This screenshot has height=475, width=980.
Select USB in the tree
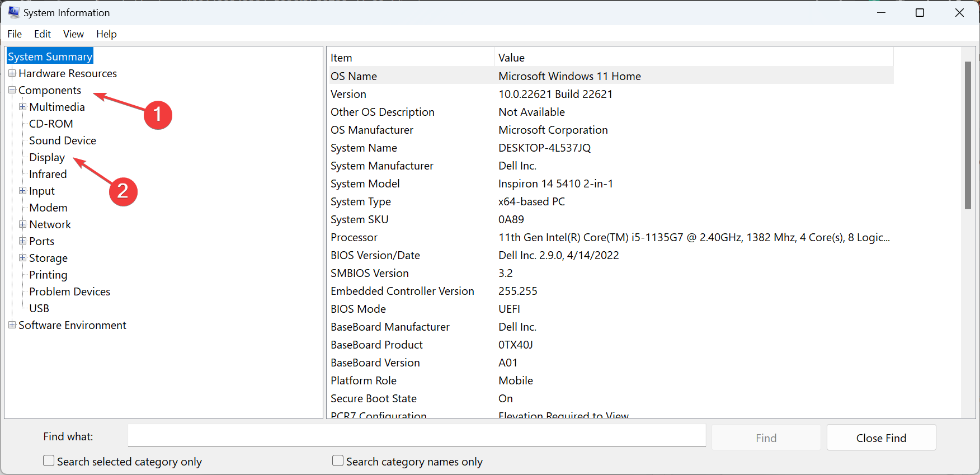click(39, 308)
